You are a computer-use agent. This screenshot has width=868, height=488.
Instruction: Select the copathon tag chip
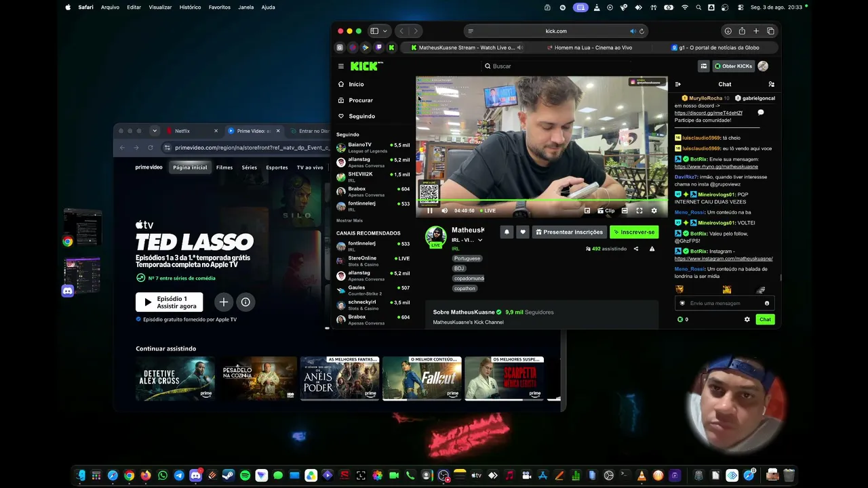click(x=465, y=289)
